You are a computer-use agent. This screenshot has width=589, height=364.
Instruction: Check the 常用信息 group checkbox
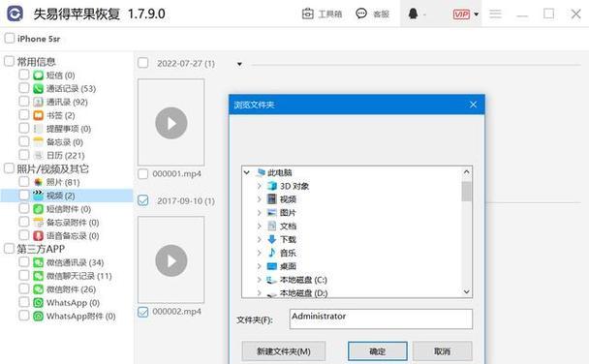(9, 61)
